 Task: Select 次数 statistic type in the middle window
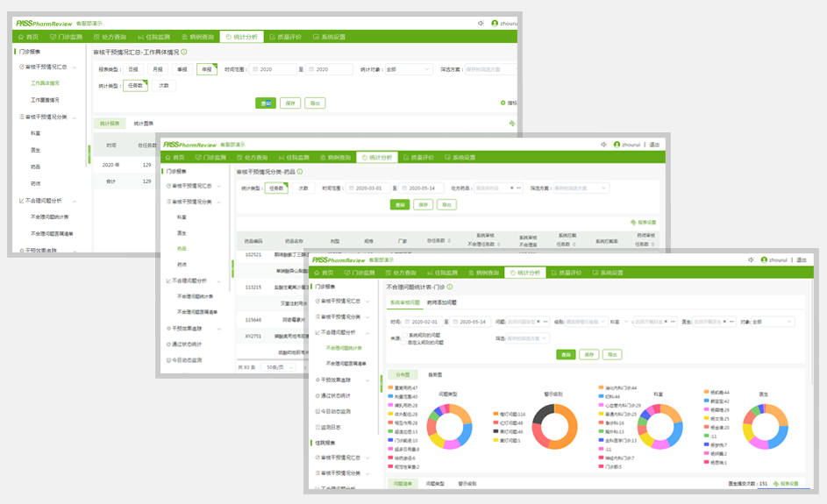point(303,188)
